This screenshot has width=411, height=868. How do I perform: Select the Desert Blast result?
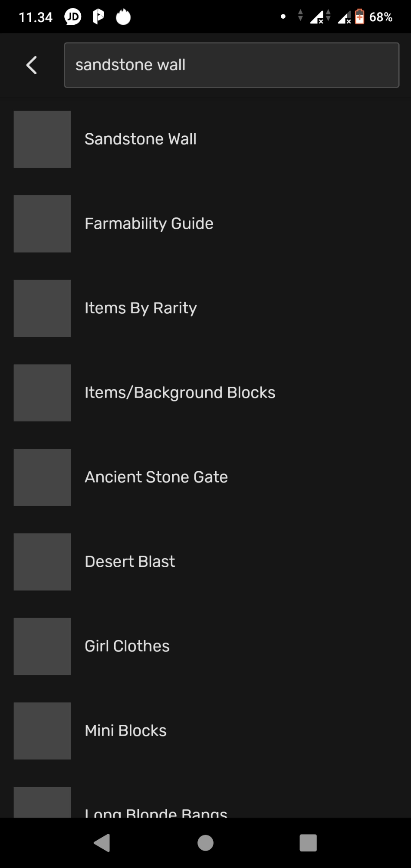[130, 562]
